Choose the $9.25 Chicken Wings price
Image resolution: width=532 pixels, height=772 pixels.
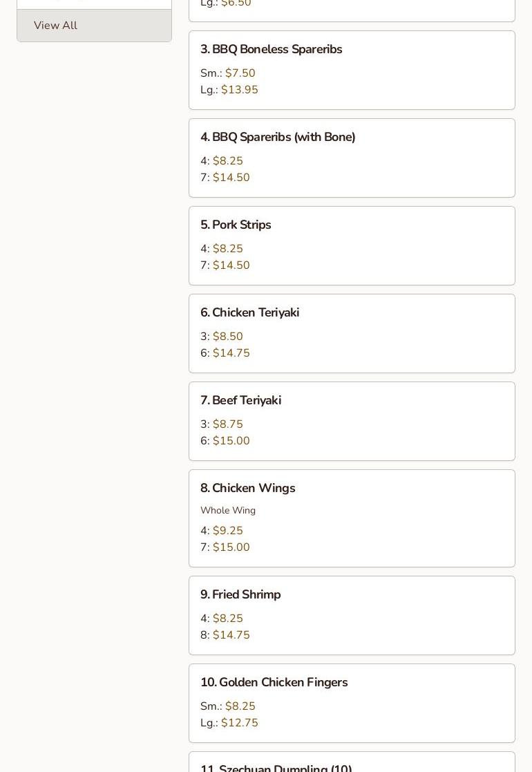point(227,531)
